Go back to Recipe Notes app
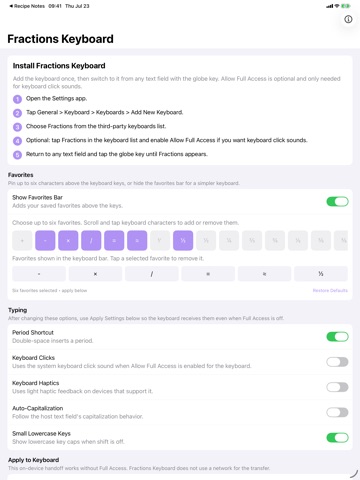This screenshot has width=360, height=480. (x=27, y=6)
